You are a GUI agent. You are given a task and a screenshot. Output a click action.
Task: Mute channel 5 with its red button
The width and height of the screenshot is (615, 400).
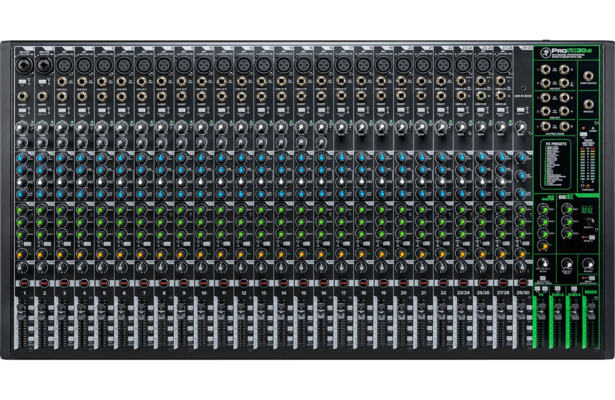tap(104, 282)
